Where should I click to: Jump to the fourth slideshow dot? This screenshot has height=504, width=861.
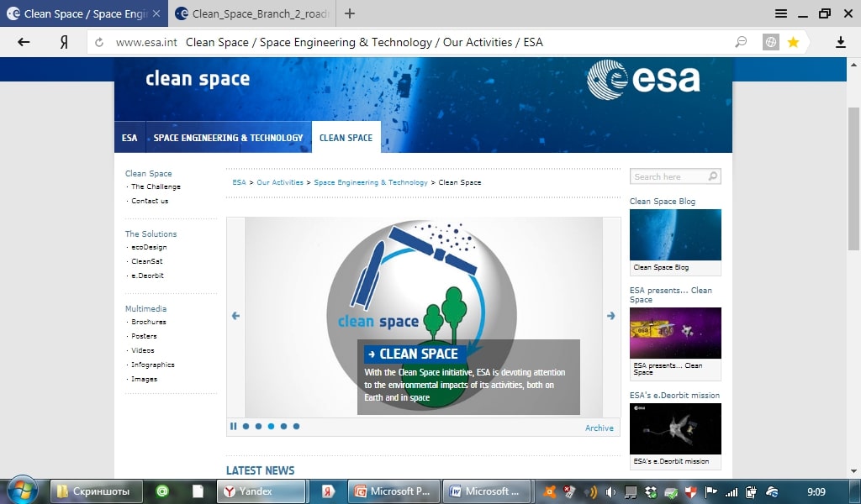click(x=284, y=426)
